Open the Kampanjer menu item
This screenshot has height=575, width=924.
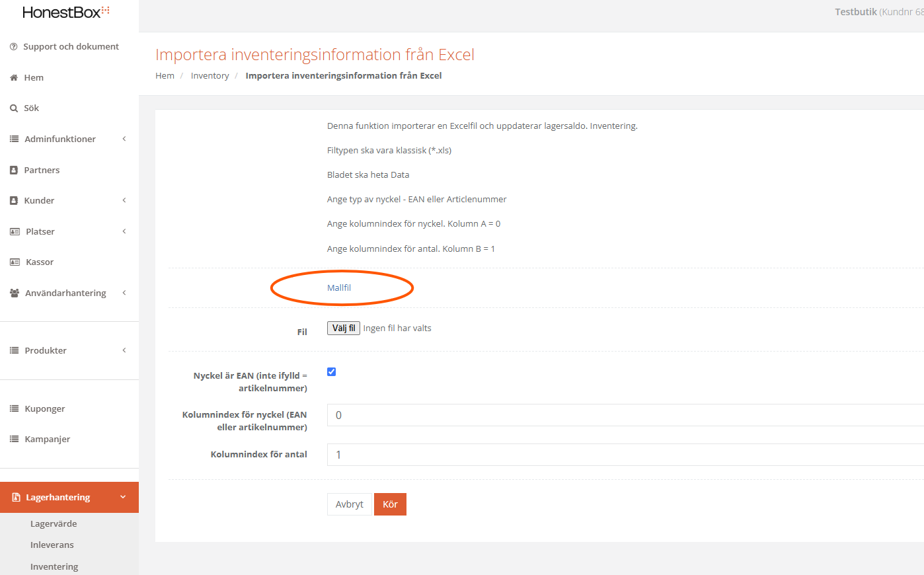(48, 440)
